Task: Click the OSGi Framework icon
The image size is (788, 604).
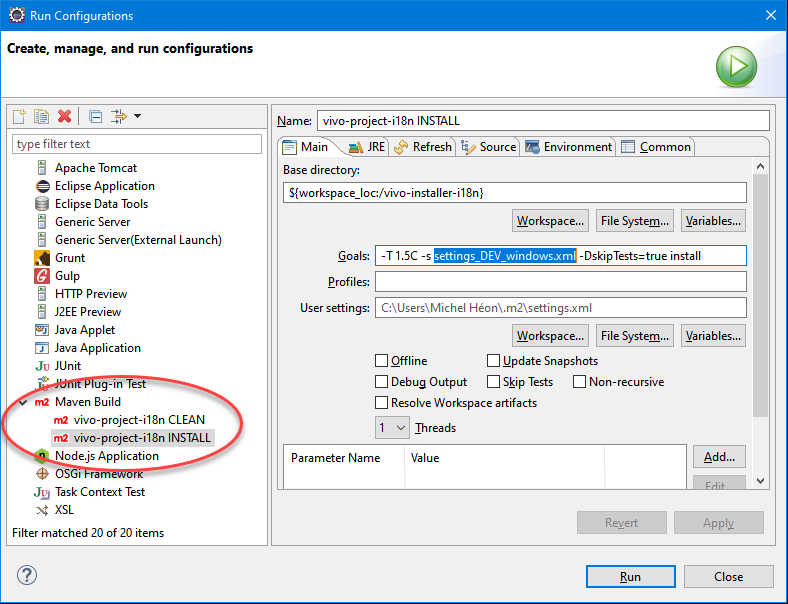Action: [x=43, y=474]
